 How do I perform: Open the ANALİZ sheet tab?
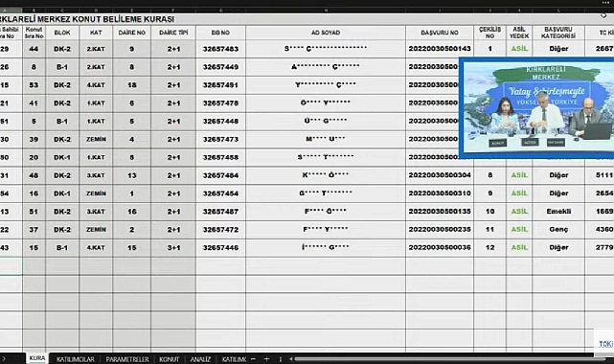pyautogui.click(x=200, y=359)
